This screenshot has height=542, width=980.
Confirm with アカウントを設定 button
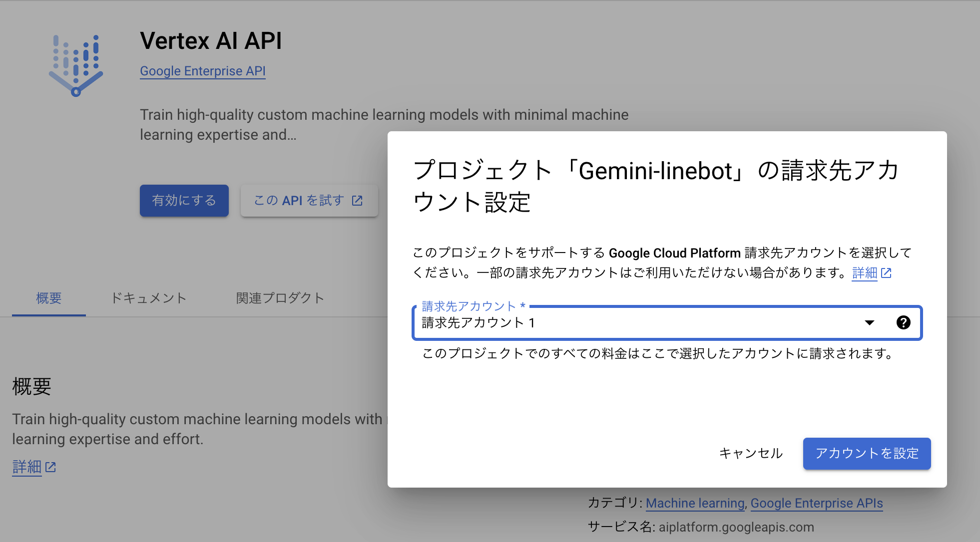click(867, 454)
